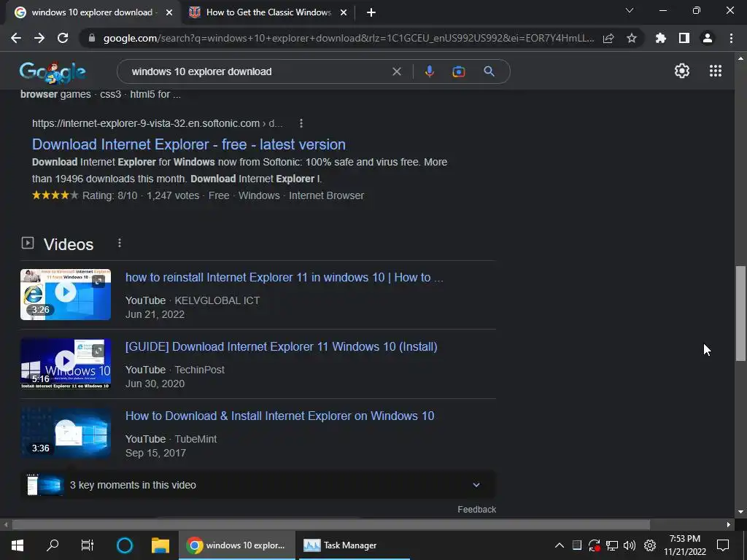Click the scroll-up arrow of the page scrollbar
The height and width of the screenshot is (560, 747).
coord(740,58)
